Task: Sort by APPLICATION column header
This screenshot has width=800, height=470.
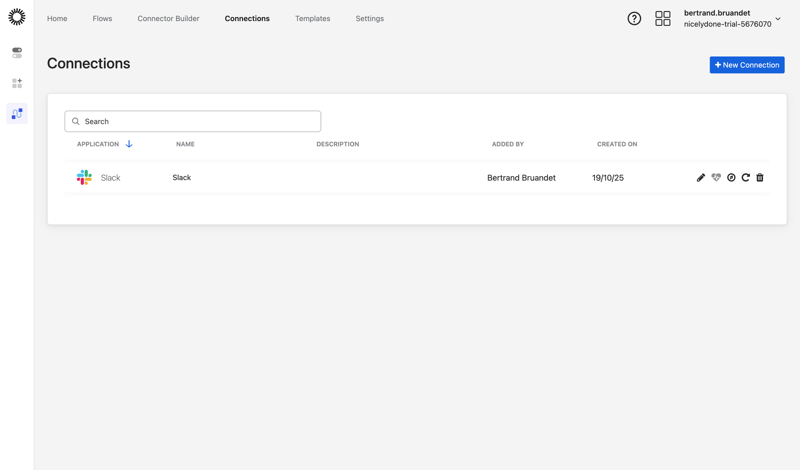Action: [98, 144]
